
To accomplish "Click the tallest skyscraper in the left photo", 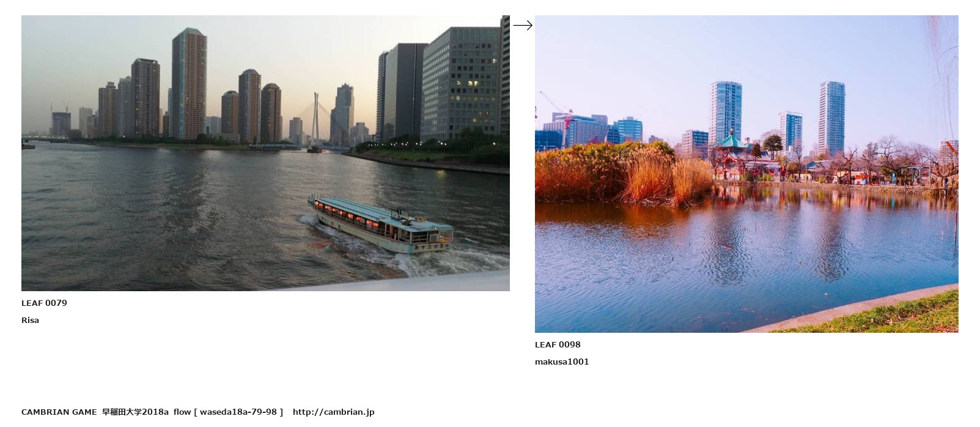I will (x=189, y=84).
